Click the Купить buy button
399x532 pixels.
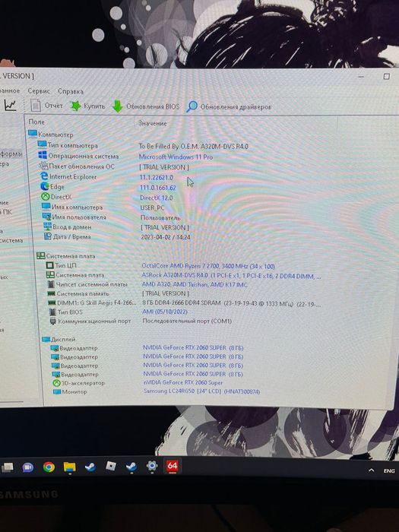(88, 106)
